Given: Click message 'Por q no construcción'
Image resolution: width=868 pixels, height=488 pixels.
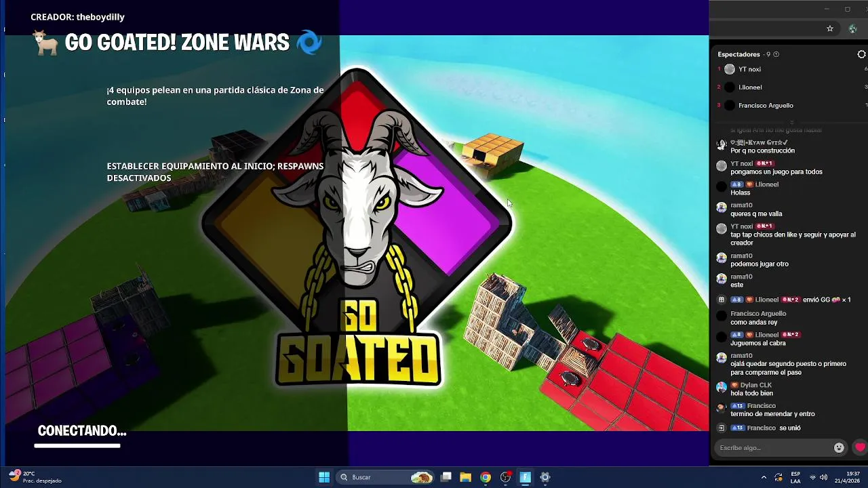Looking at the screenshot, I should (762, 150).
